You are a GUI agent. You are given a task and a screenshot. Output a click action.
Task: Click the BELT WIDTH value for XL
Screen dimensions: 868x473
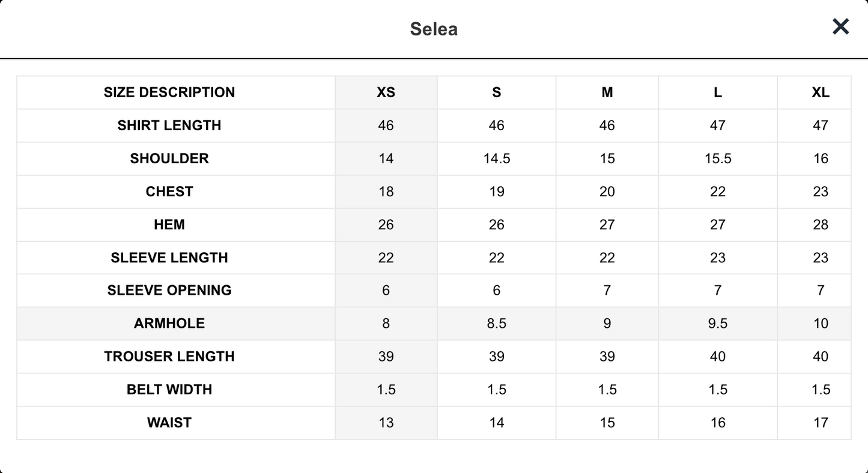pos(821,390)
